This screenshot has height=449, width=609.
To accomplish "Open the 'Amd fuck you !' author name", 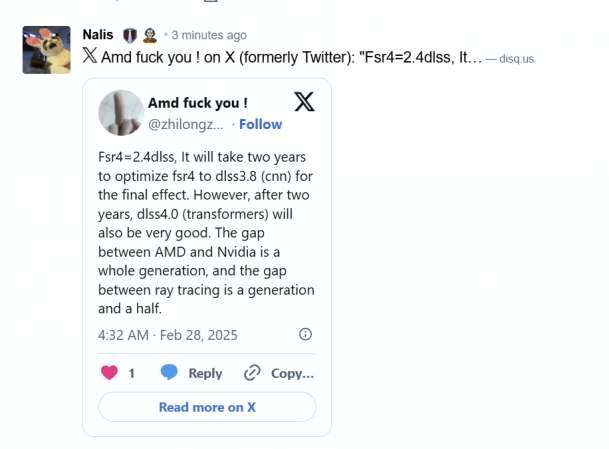I will 197,103.
